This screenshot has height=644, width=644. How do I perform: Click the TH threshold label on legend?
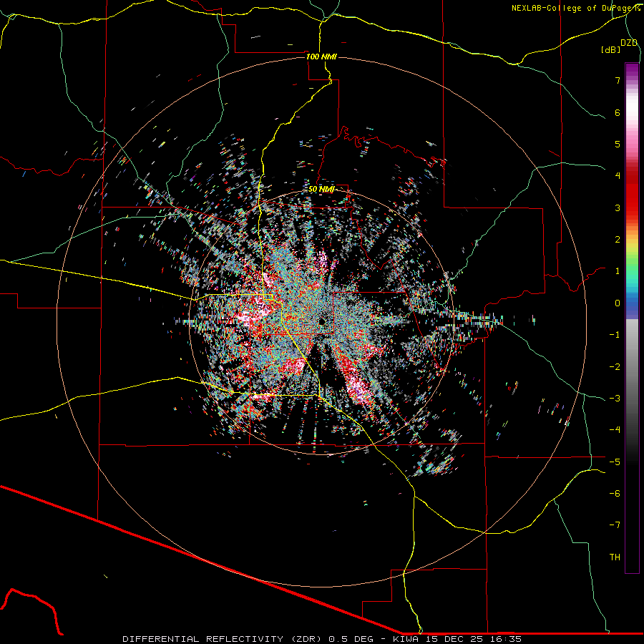(615, 557)
